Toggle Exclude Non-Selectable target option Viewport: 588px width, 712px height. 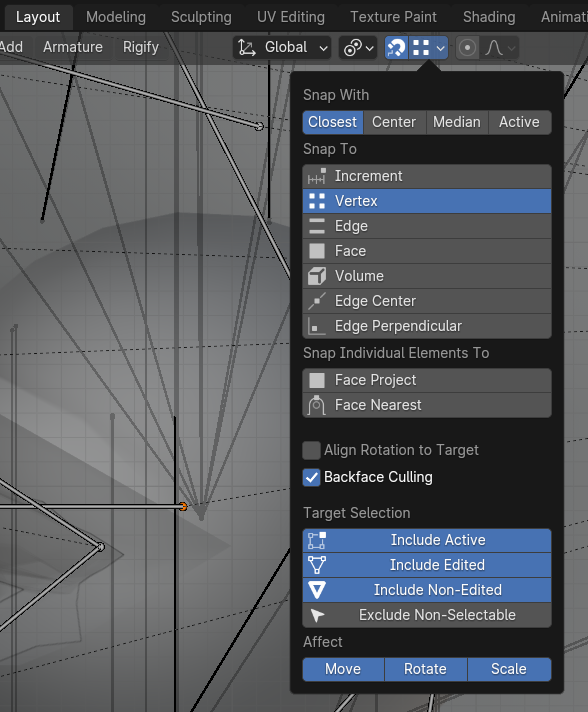point(427,615)
